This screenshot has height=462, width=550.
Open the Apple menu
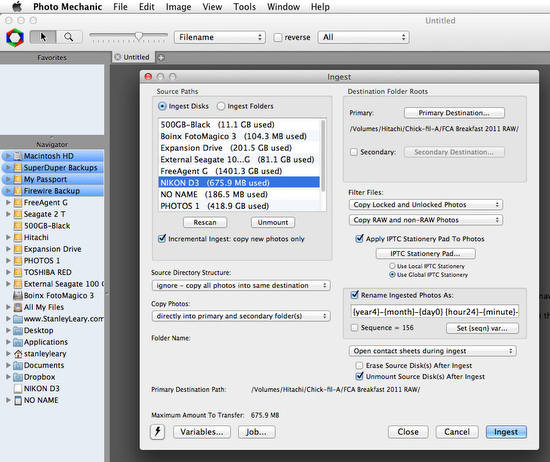coord(17,6)
